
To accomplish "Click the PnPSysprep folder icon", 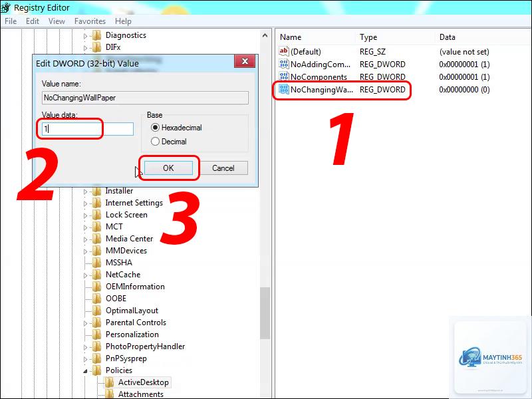I will click(x=97, y=358).
